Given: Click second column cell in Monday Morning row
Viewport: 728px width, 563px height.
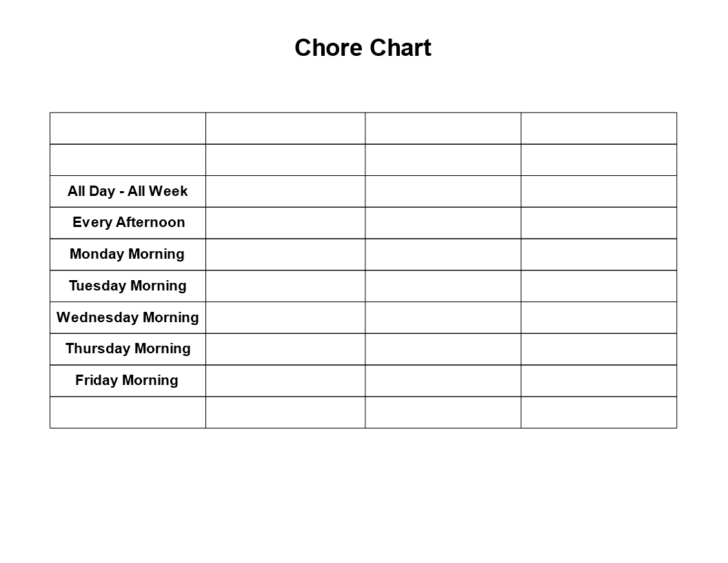Looking at the screenshot, I should click(285, 255).
